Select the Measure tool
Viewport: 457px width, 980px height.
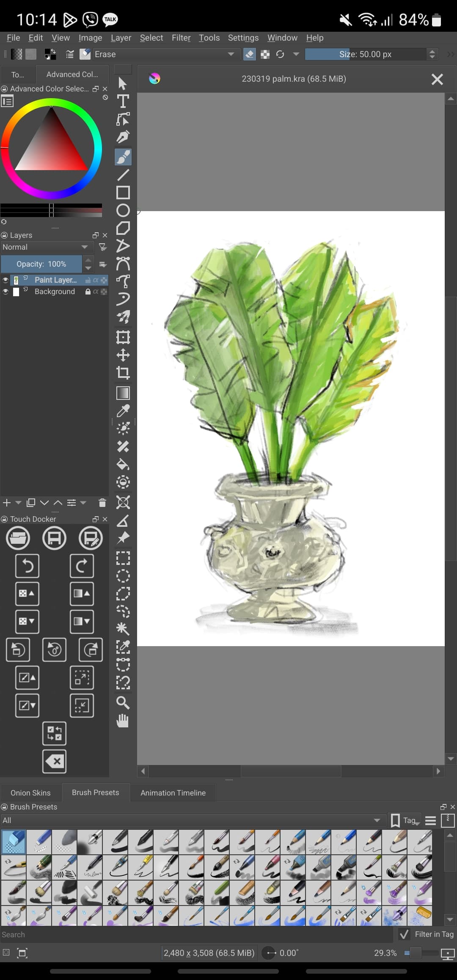[x=123, y=520]
